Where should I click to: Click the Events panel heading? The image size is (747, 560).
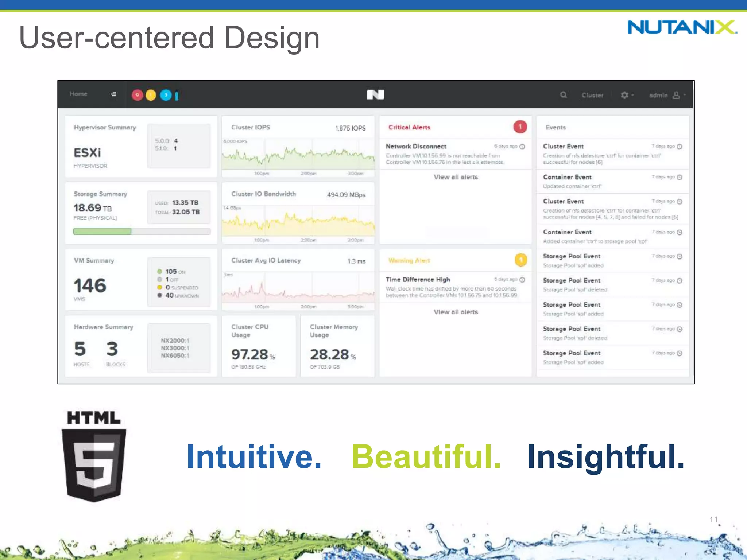point(556,127)
